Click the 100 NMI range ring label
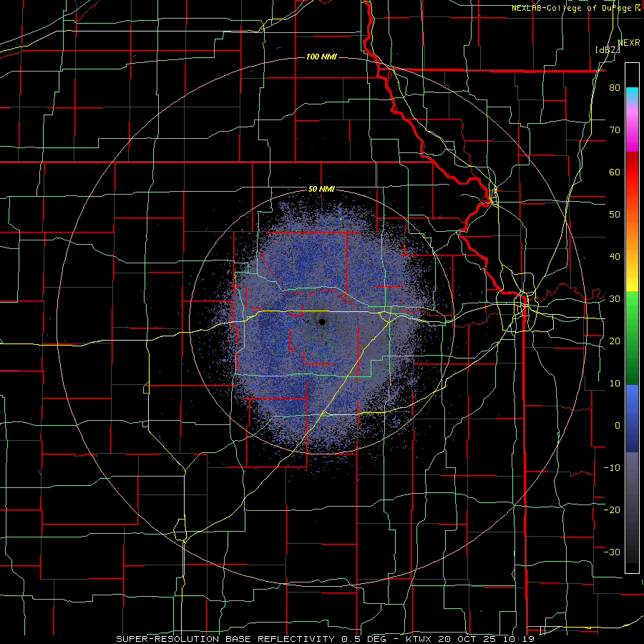The image size is (644, 644). 321,57
